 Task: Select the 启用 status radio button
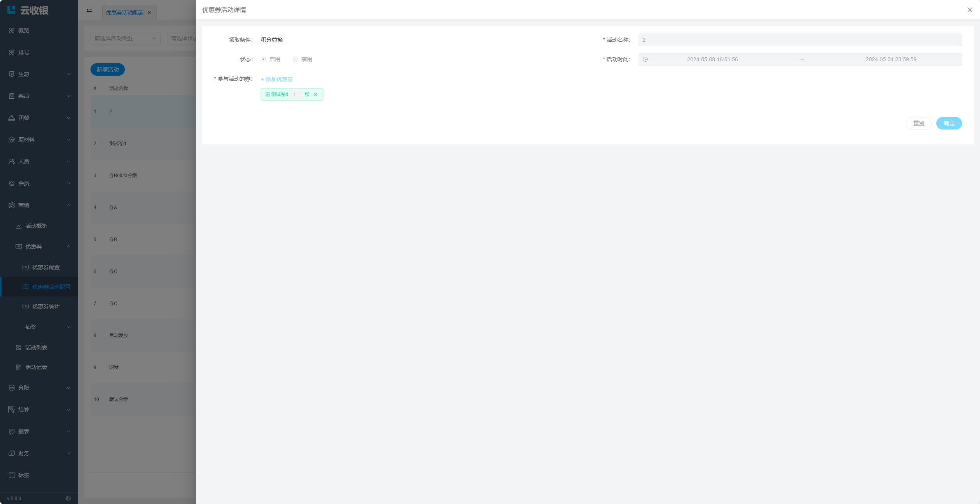(x=263, y=59)
